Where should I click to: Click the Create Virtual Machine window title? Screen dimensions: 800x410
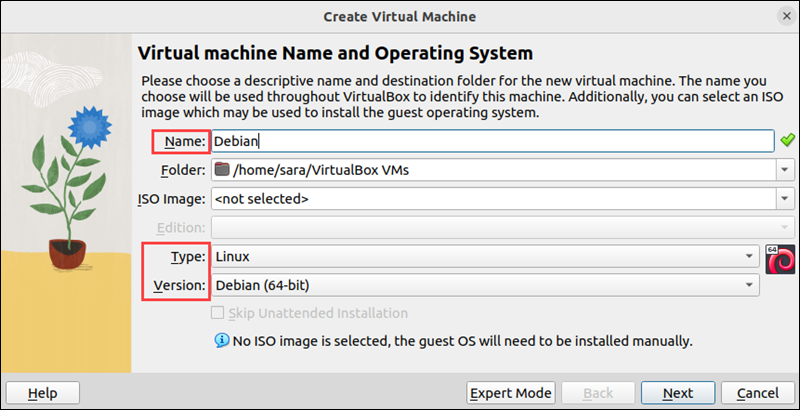(399, 17)
